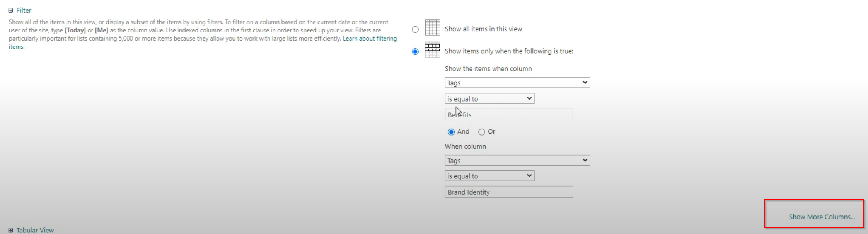
Task: Collapse the Filter section minus icon
Action: (11, 11)
